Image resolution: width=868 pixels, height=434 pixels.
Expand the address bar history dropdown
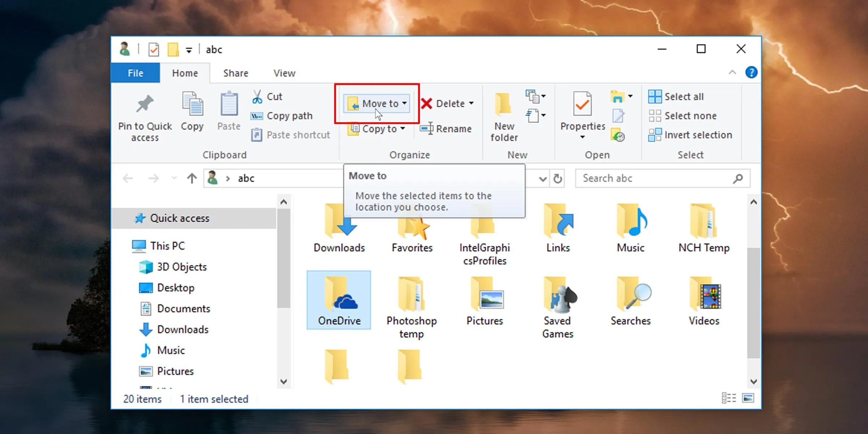(542, 178)
